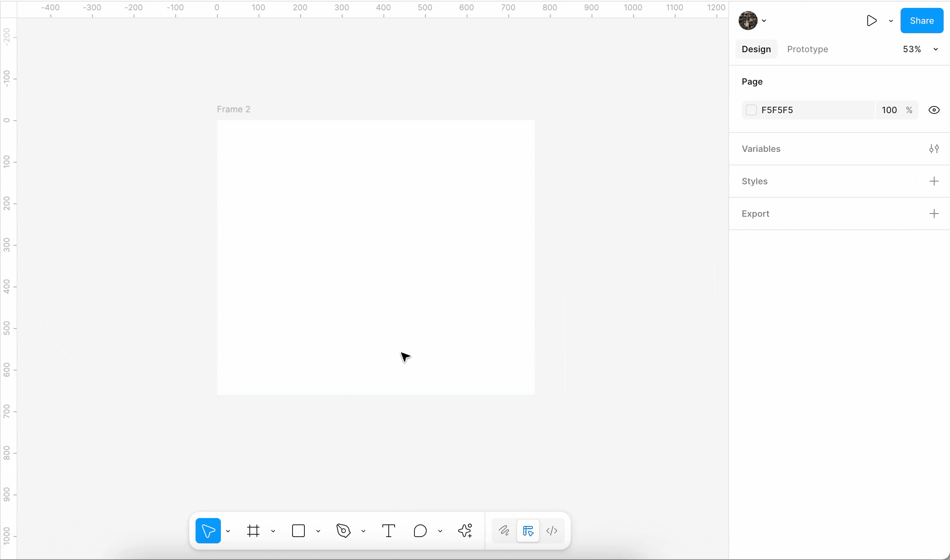Open shape tools dropdown arrow

click(x=318, y=531)
